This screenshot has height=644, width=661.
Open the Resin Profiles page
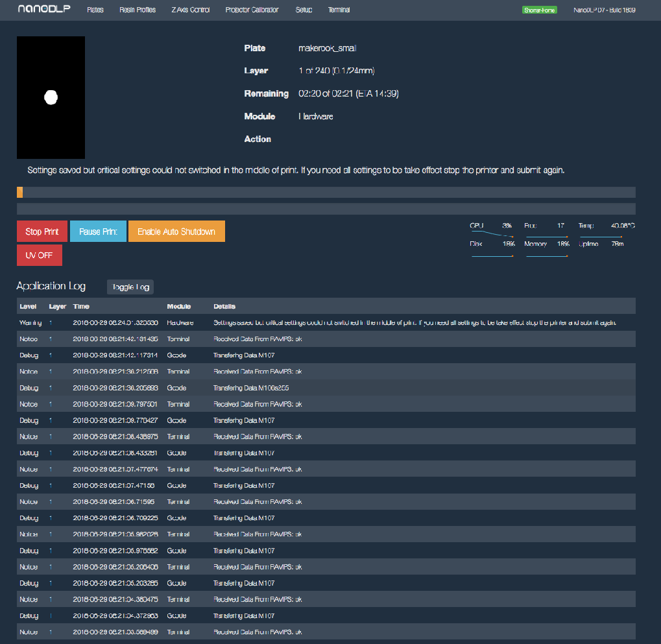pyautogui.click(x=138, y=10)
